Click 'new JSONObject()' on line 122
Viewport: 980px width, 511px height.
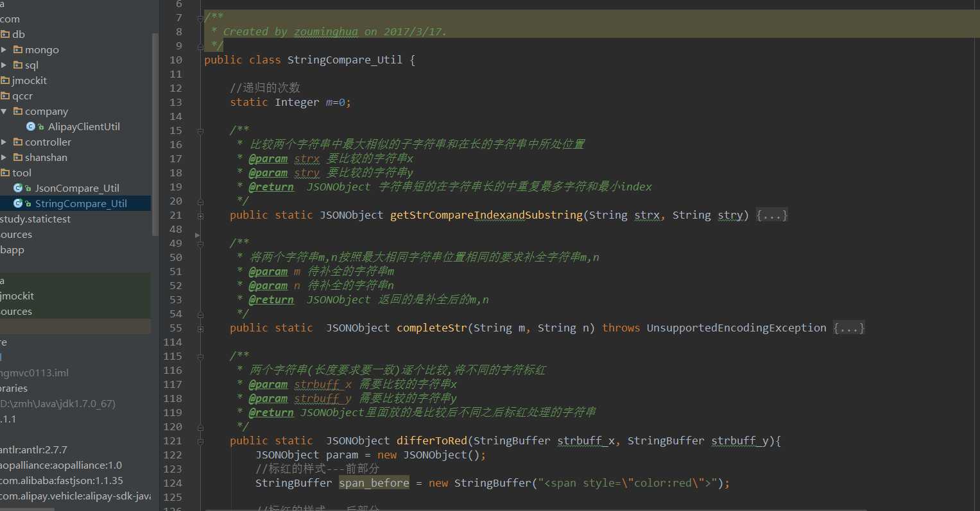click(x=429, y=455)
